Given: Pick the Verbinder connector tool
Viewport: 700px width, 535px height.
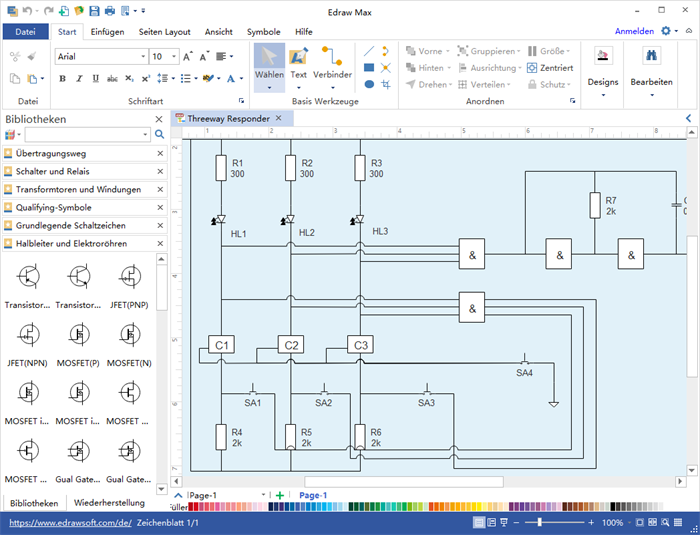Looking at the screenshot, I should 332,66.
